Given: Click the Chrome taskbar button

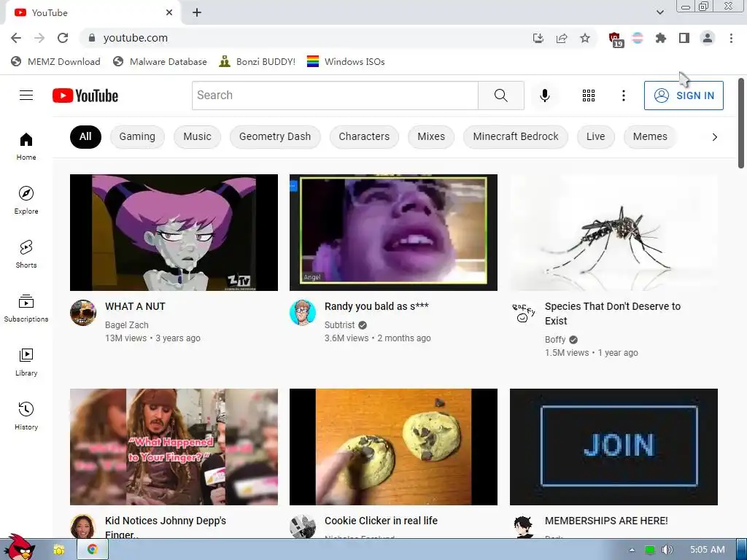Looking at the screenshot, I should 93,550.
